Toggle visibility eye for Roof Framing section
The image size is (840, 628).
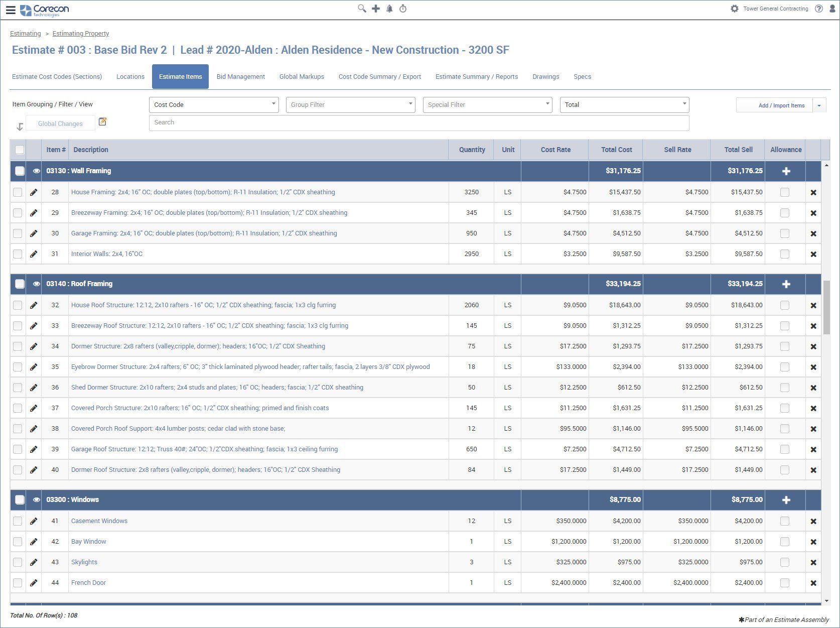[x=36, y=284]
